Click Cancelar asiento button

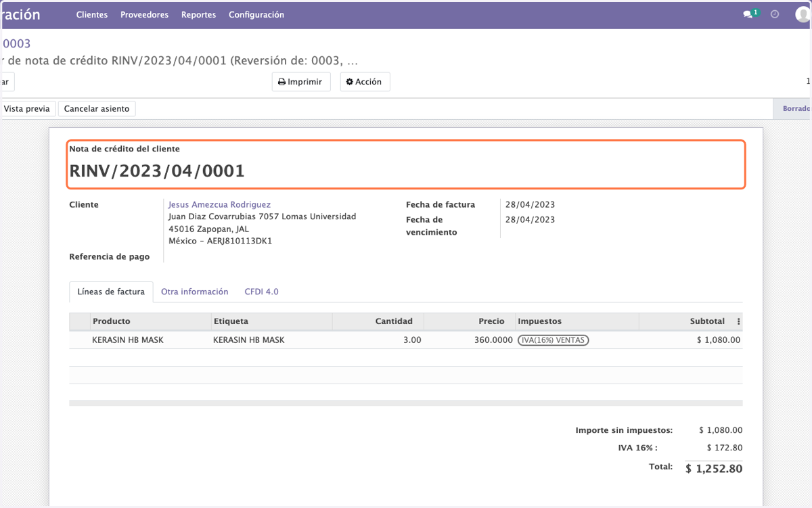pos(97,108)
